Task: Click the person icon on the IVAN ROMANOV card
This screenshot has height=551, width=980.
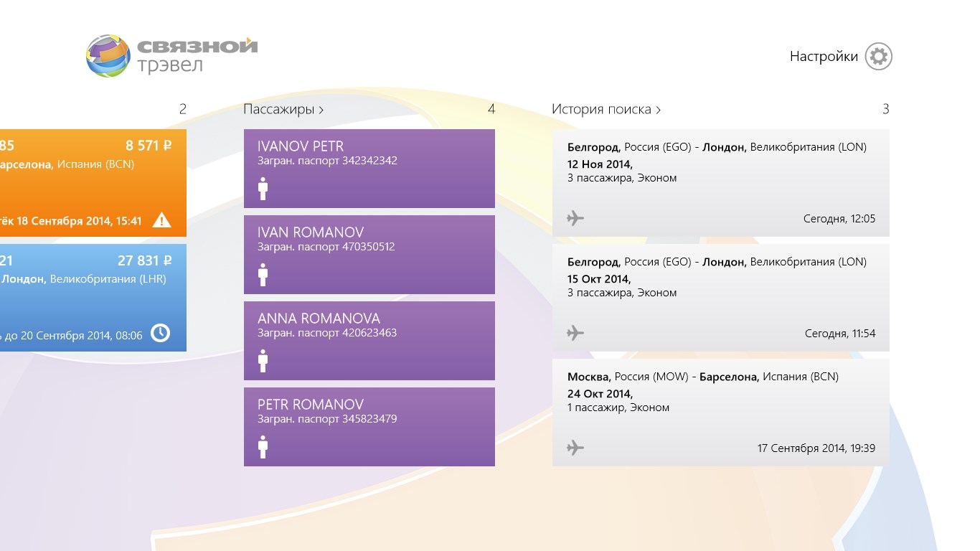Action: (x=263, y=275)
